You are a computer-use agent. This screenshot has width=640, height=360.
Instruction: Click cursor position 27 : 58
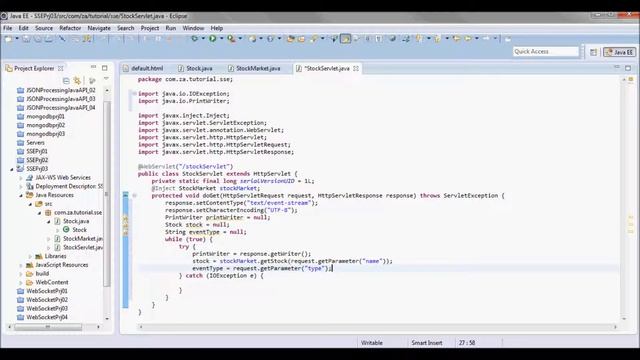pyautogui.click(x=467, y=343)
